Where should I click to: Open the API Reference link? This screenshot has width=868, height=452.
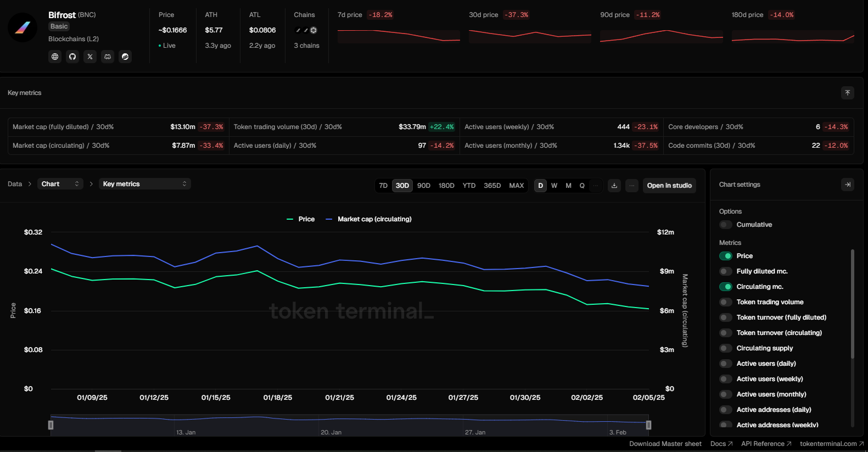click(766, 444)
